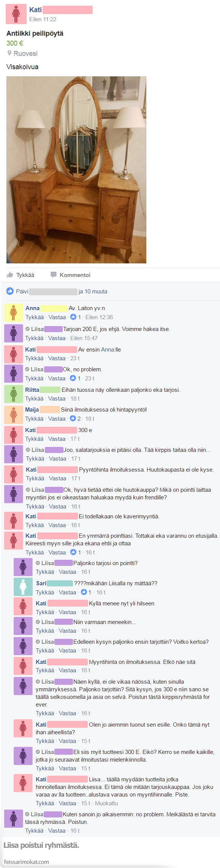Click the 'Eilen 11:22' post timestamp
This screenshot has width=220, height=868.
tap(43, 19)
